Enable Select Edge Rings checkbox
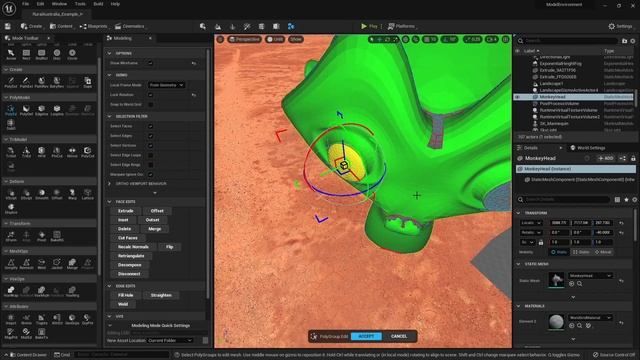This screenshot has height=360, width=640. [151, 164]
